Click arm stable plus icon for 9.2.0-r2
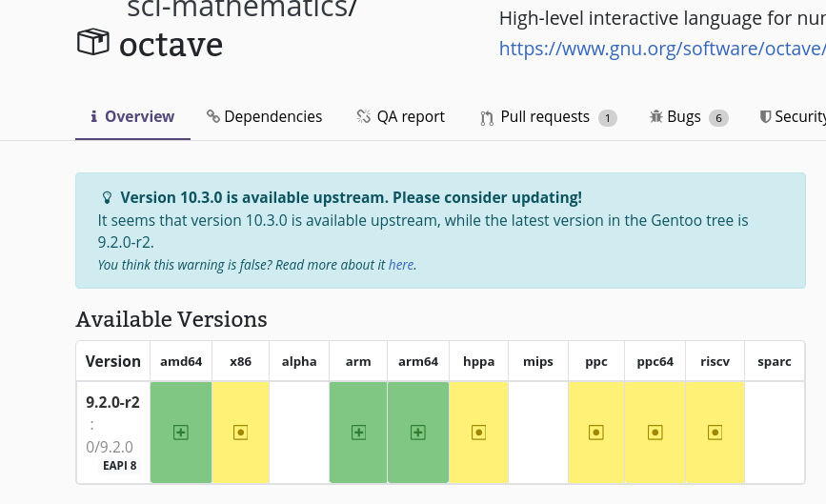826x504 pixels. click(x=358, y=433)
